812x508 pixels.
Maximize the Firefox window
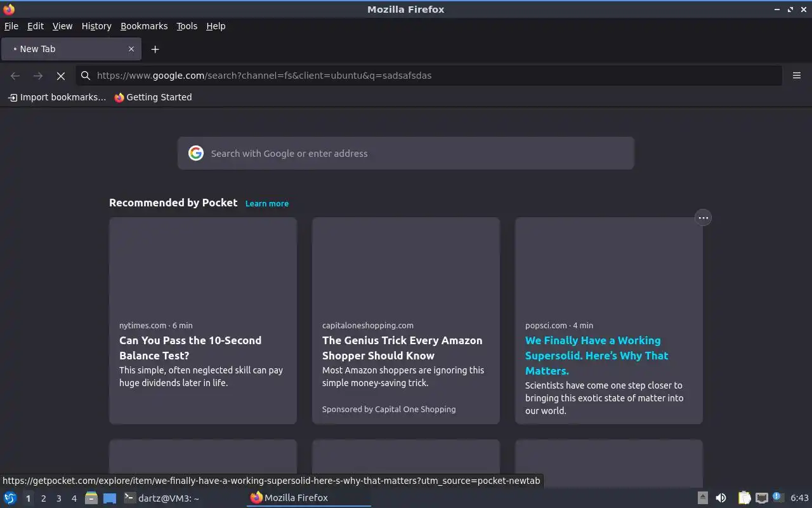(x=790, y=10)
